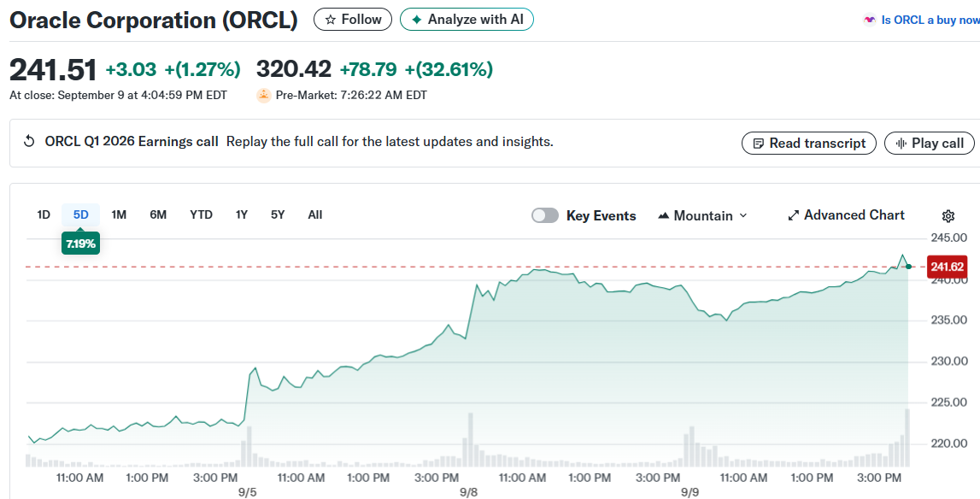Click the audio waveform icon in Play call
Viewport: 980px width, 499px height.
tap(901, 144)
